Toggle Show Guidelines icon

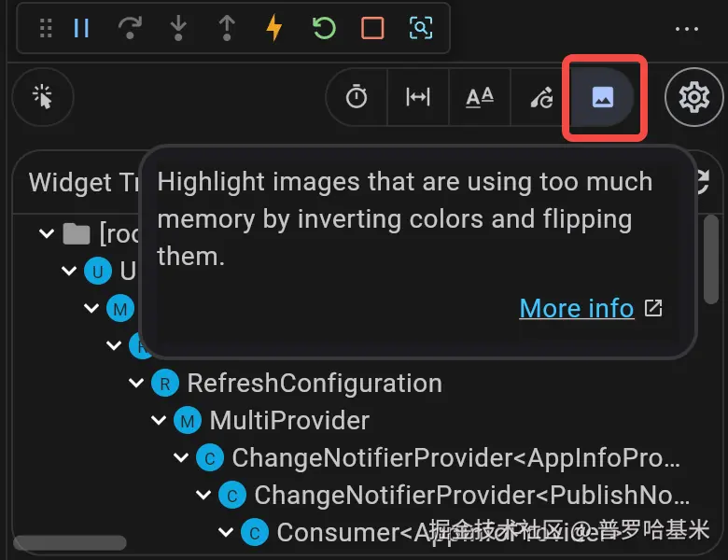pos(418,96)
